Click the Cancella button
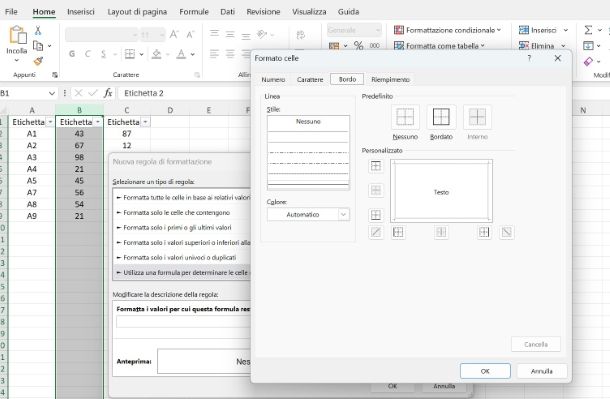The image size is (610, 399). tap(536, 344)
